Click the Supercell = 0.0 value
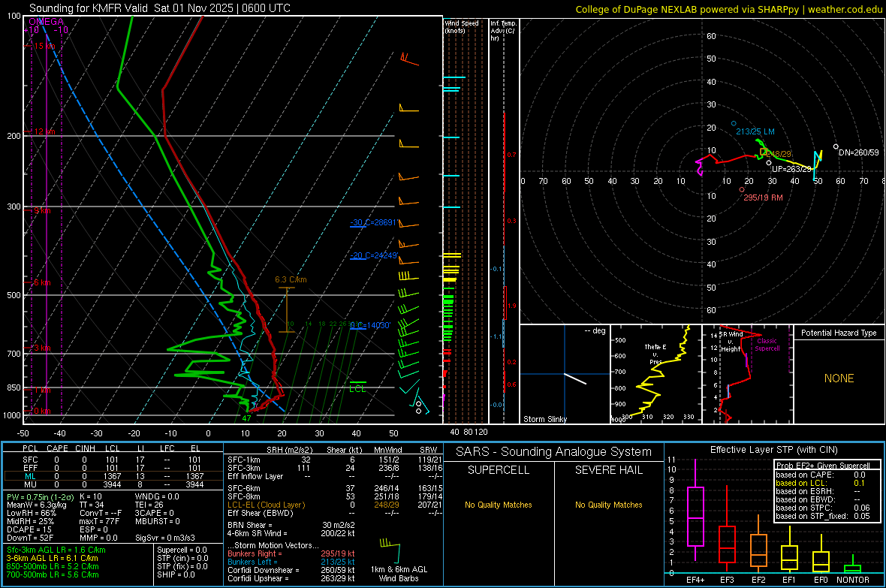 click(x=182, y=550)
